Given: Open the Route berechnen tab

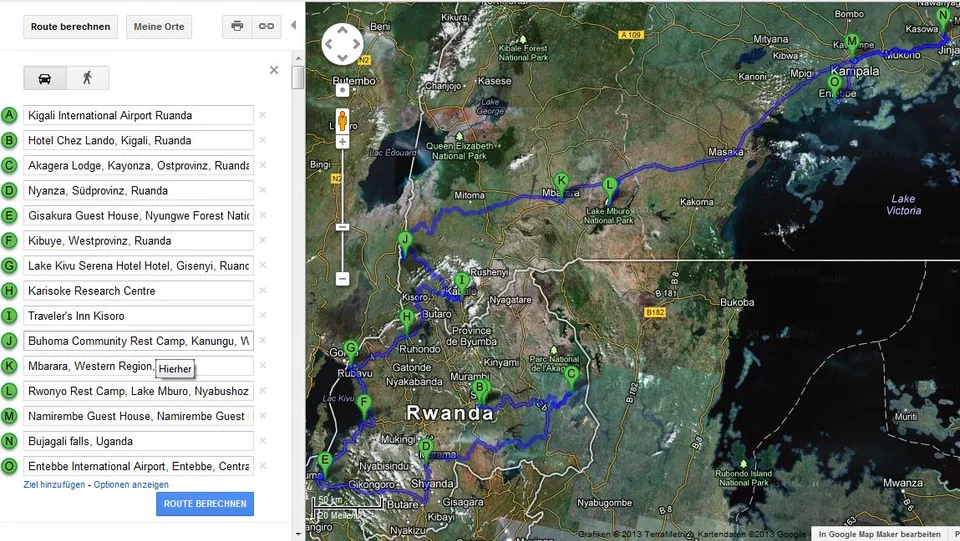Looking at the screenshot, I should tap(70, 27).
